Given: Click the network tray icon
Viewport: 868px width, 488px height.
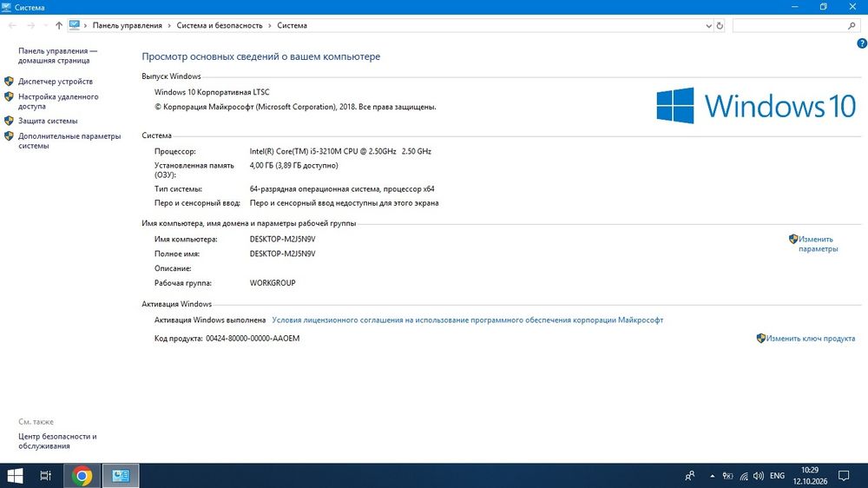Looking at the screenshot, I should pos(744,476).
